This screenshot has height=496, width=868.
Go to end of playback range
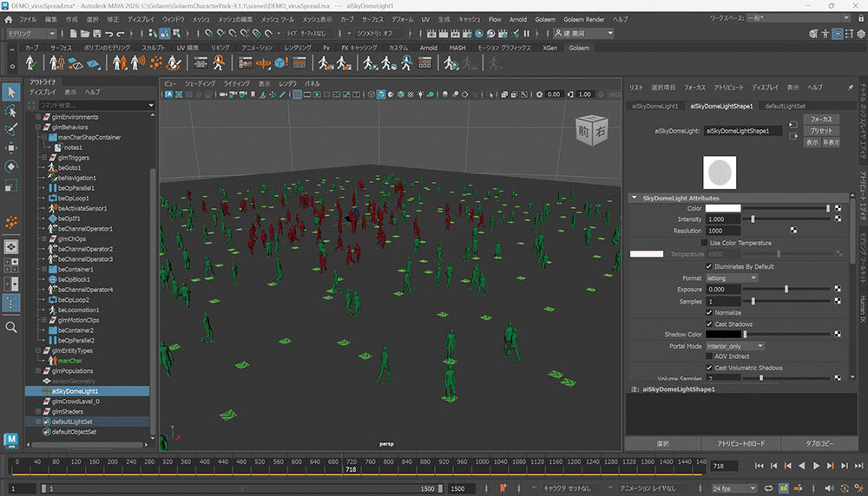(858, 466)
